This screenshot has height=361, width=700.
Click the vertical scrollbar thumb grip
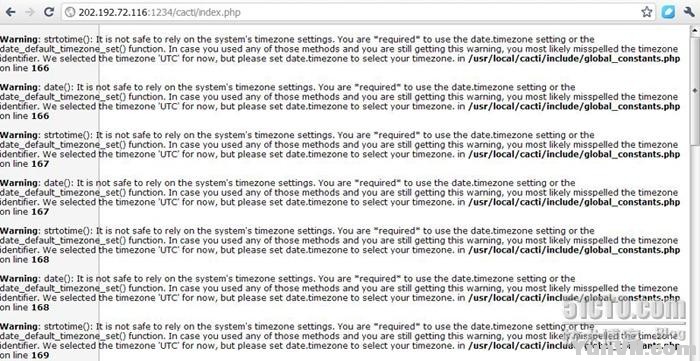click(695, 91)
